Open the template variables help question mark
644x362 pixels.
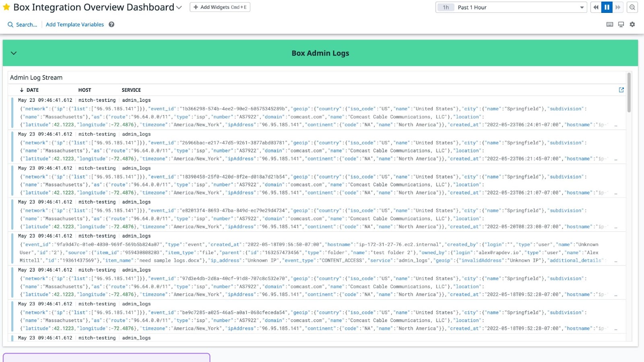111,25
